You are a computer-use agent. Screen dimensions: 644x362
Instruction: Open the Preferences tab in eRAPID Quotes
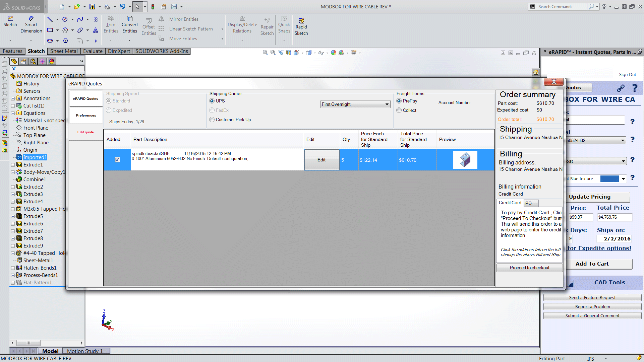(x=86, y=116)
